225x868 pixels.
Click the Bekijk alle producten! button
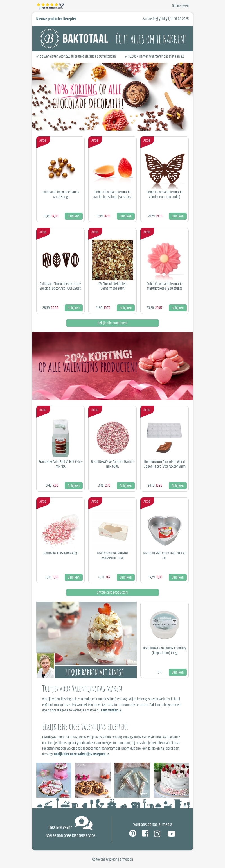coord(112,323)
